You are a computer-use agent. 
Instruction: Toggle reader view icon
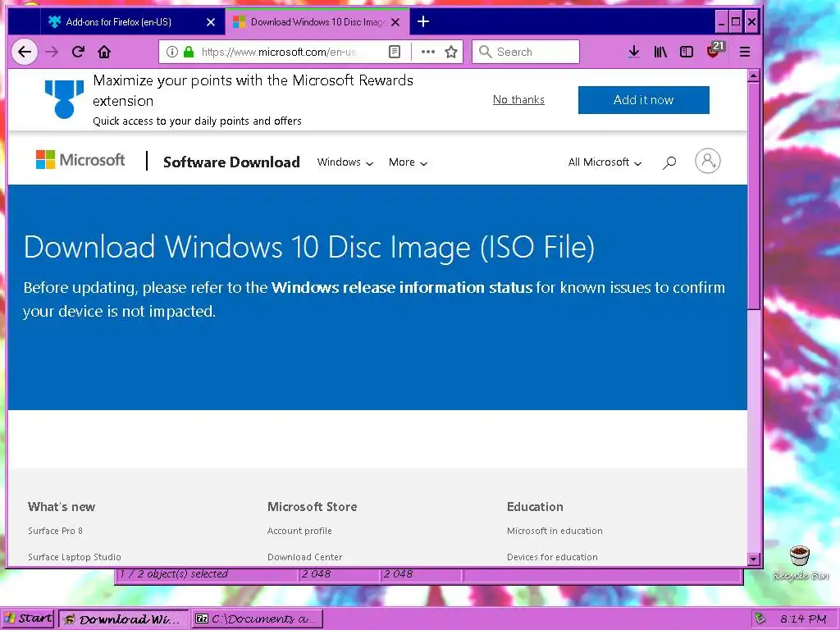[395, 52]
